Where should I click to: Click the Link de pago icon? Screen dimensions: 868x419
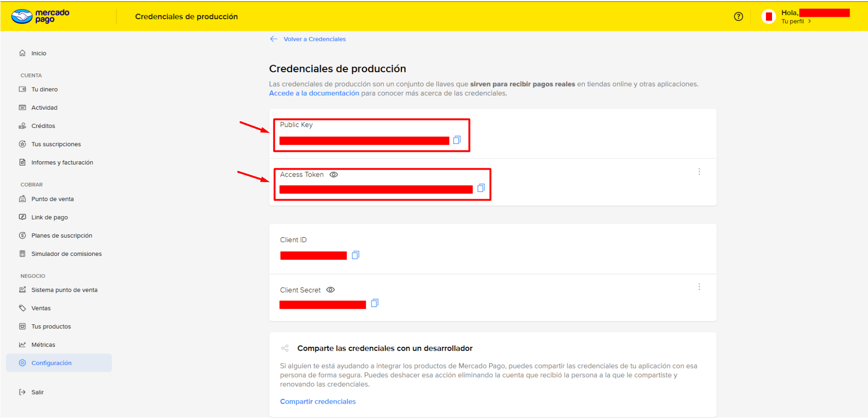[x=22, y=217]
